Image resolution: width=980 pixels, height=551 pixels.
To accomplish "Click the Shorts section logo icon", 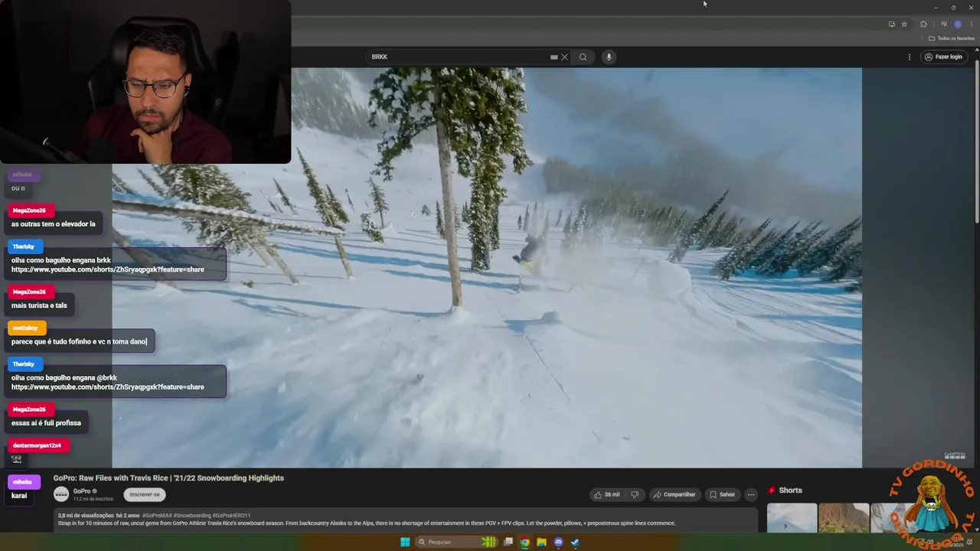I will (772, 491).
